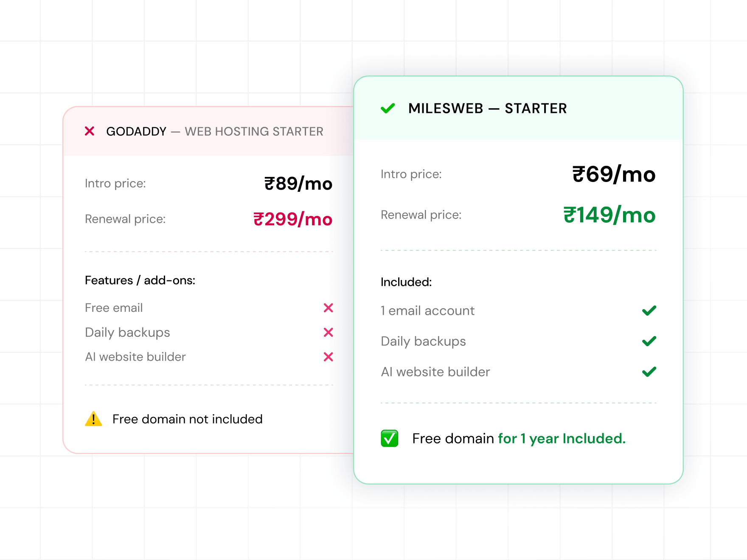Screen dimensions: 747x560
Task: Click the MilesWeb Intro price label
Action: [411, 174]
